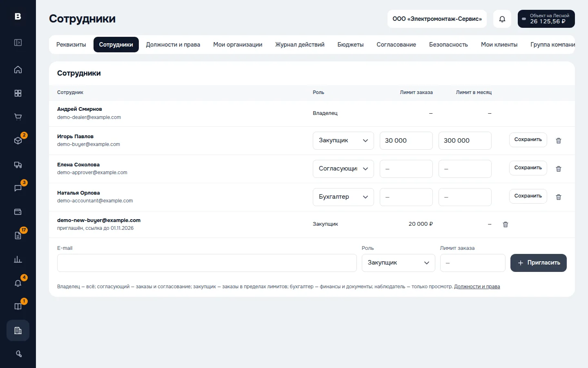Open role dropdown for Елена Соколова
Image resolution: width=588 pixels, height=368 pixels.
(x=343, y=169)
